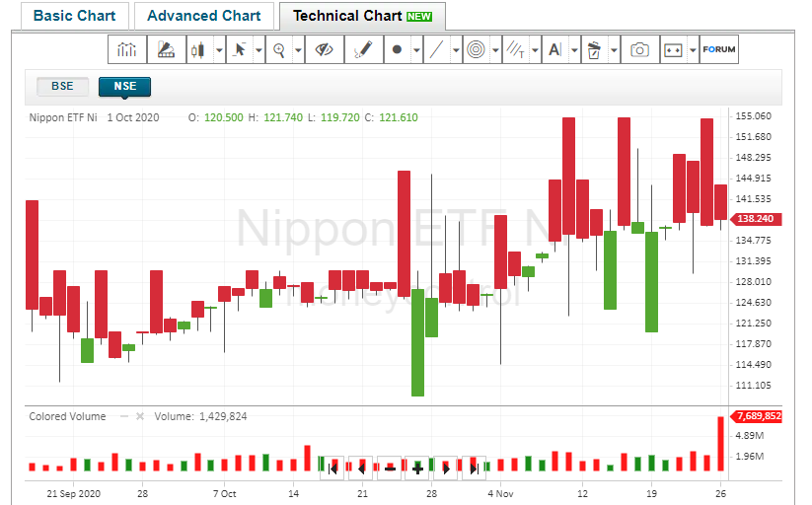Select the concentric circles Fibonacci tool

(x=476, y=49)
